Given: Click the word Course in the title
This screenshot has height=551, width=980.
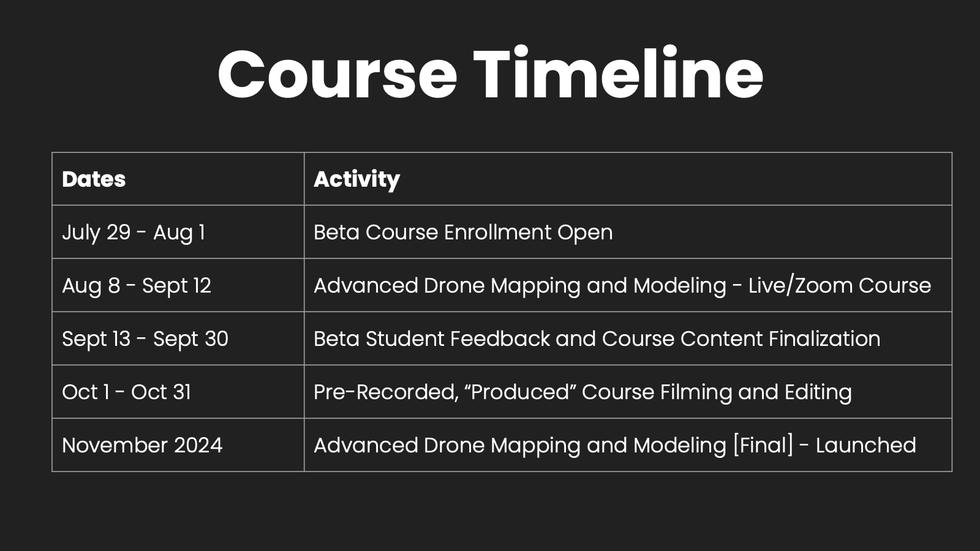Looking at the screenshot, I should (337, 77).
